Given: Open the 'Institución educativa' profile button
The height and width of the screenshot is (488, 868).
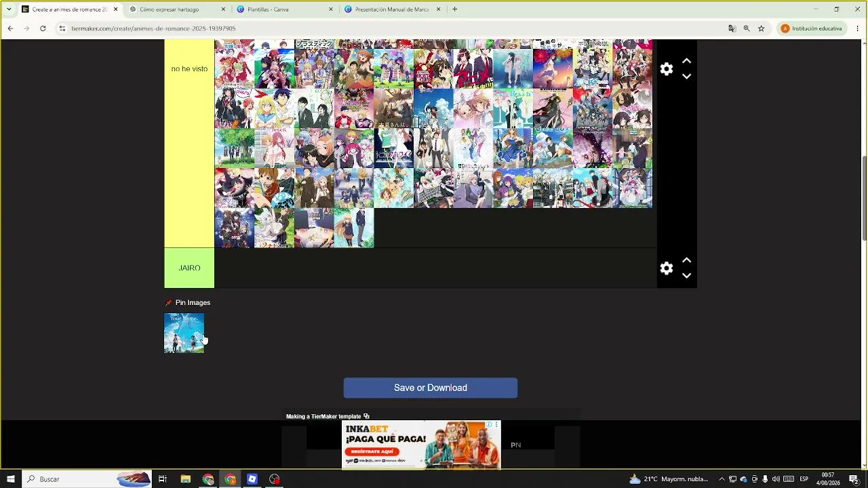Looking at the screenshot, I should 812,28.
